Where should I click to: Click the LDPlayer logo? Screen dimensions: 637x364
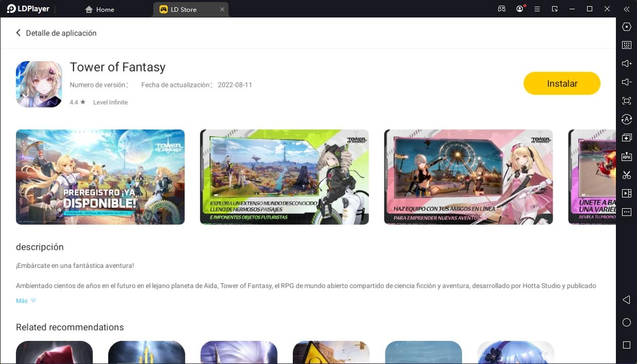[28, 9]
